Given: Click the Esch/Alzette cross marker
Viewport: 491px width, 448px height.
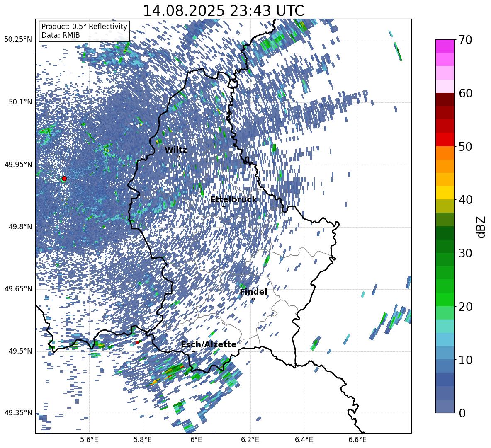Looking at the screenshot, I should 194,351.
